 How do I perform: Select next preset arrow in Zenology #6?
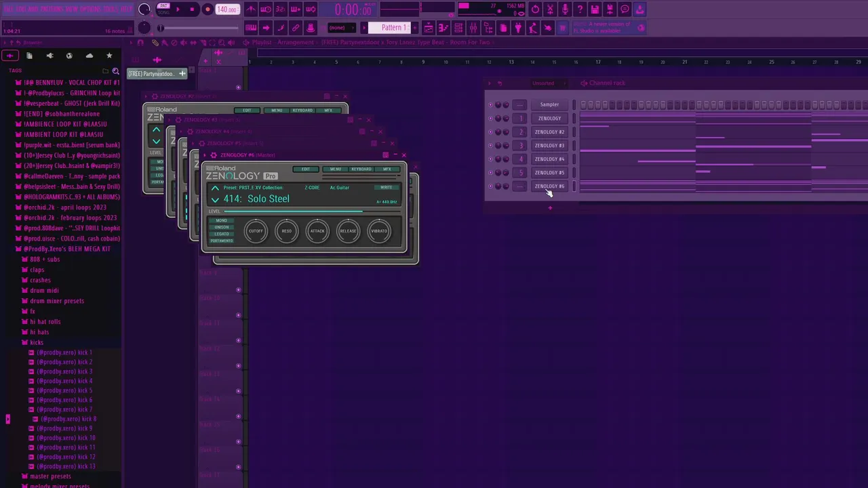click(215, 200)
